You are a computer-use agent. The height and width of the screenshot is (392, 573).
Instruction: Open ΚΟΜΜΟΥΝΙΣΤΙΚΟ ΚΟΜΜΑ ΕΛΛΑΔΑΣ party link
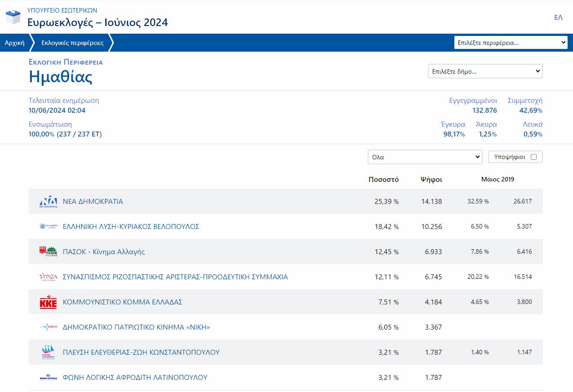(x=123, y=302)
